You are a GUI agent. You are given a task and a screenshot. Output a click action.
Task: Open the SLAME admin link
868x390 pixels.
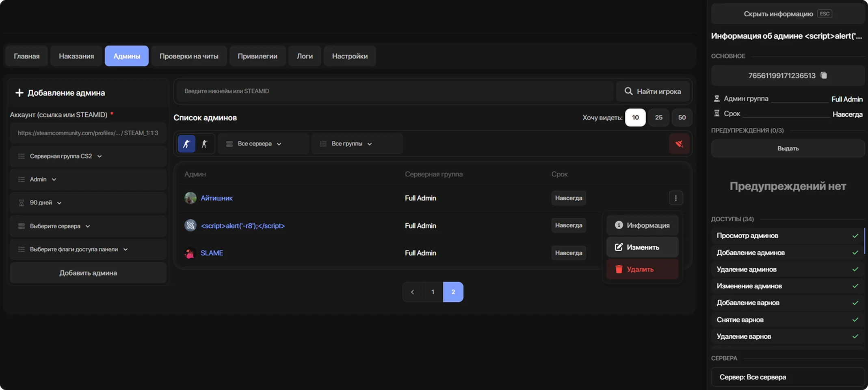[212, 253]
